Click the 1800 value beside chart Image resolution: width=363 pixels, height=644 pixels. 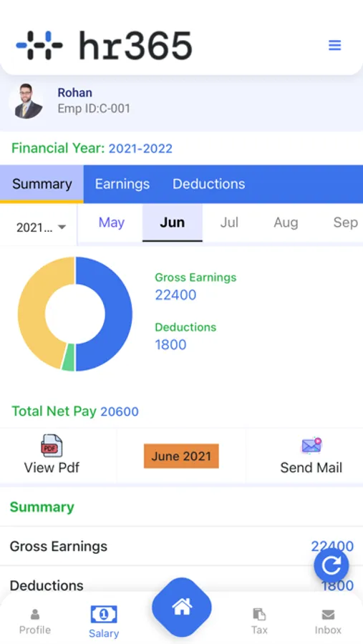click(x=170, y=345)
